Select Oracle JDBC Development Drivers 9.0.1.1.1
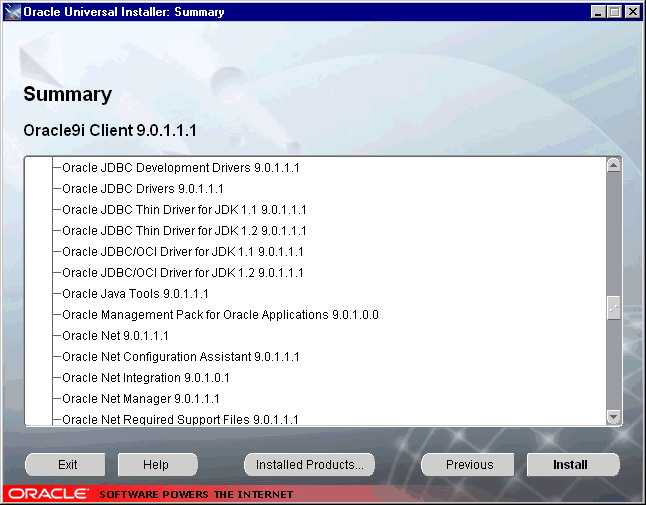The height and width of the screenshot is (505, 646). [x=180, y=168]
